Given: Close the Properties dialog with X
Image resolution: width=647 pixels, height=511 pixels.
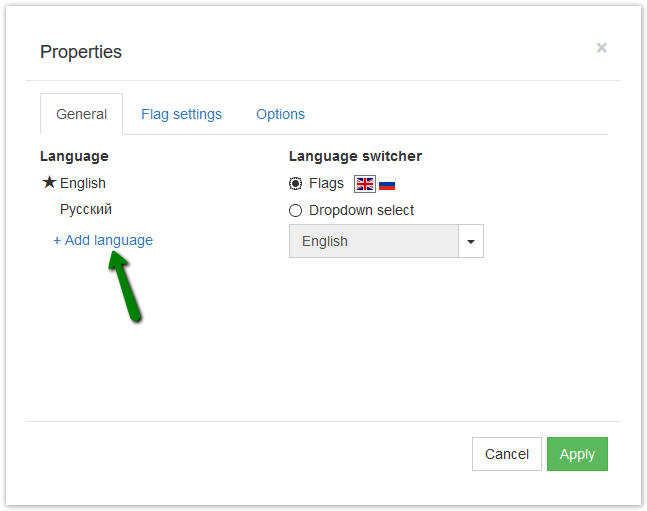Looking at the screenshot, I should pos(602,48).
